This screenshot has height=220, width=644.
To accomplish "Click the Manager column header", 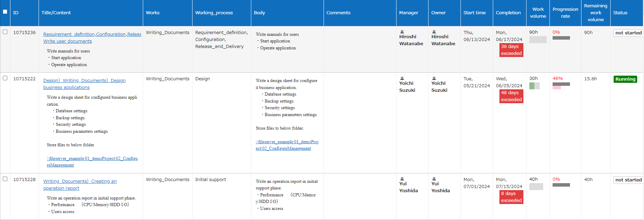I will (412, 13).
